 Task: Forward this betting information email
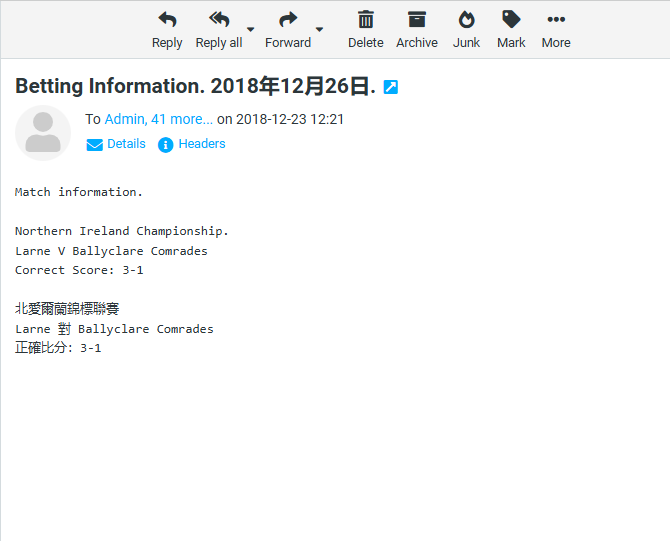[288, 29]
